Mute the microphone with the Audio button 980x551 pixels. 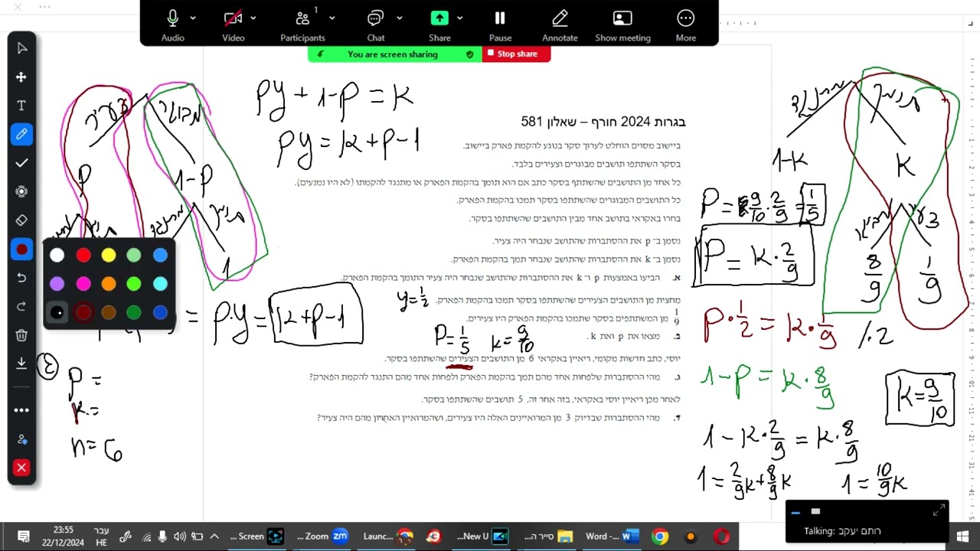pyautogui.click(x=173, y=24)
